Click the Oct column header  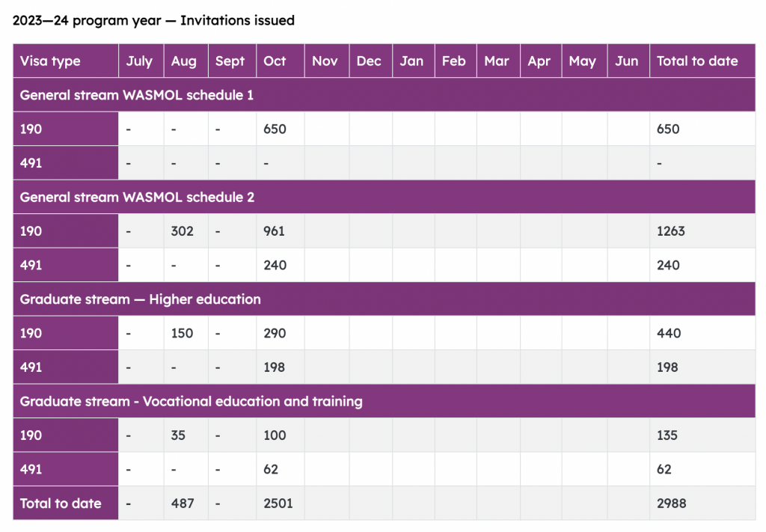[275, 61]
